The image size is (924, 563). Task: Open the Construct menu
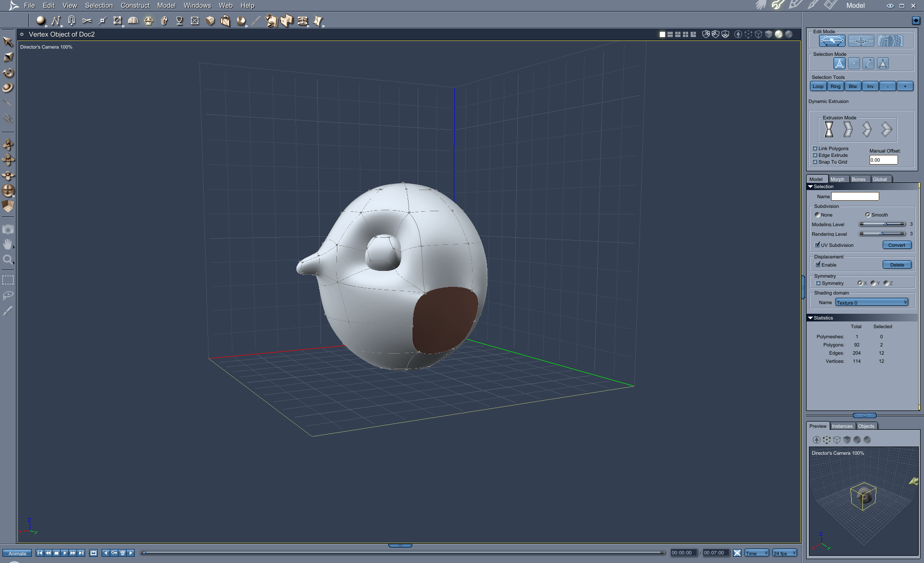135,5
